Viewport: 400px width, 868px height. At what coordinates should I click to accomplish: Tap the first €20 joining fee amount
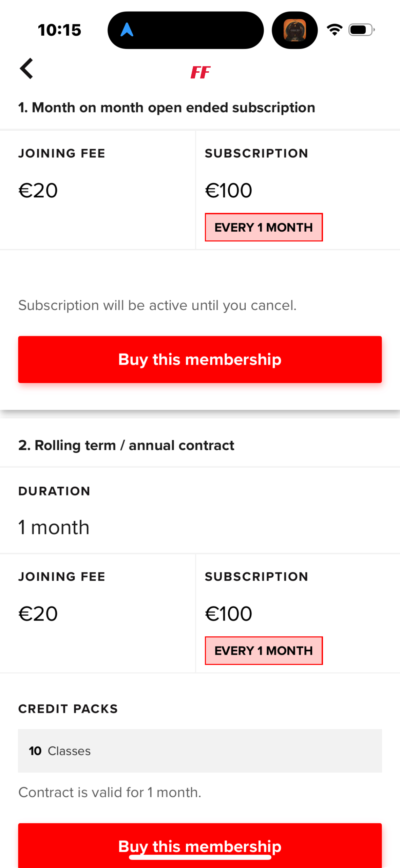[38, 190]
